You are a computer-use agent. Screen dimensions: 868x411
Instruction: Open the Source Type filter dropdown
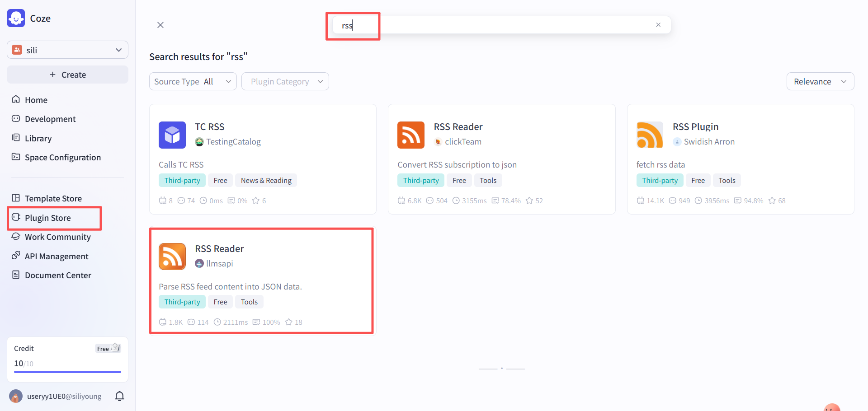click(193, 81)
